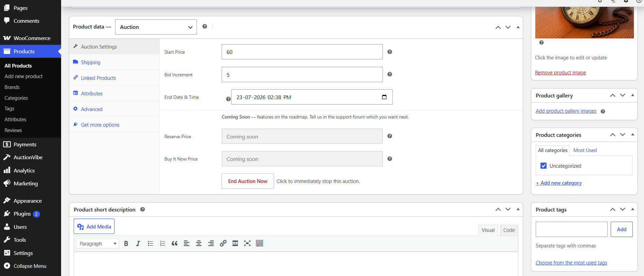Show help for Product short description

[143, 209]
